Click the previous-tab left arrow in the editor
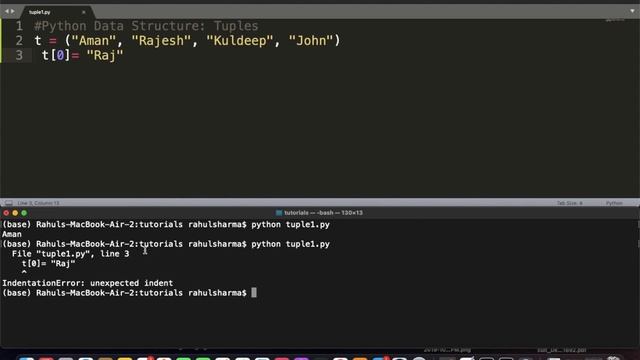 point(6,11)
